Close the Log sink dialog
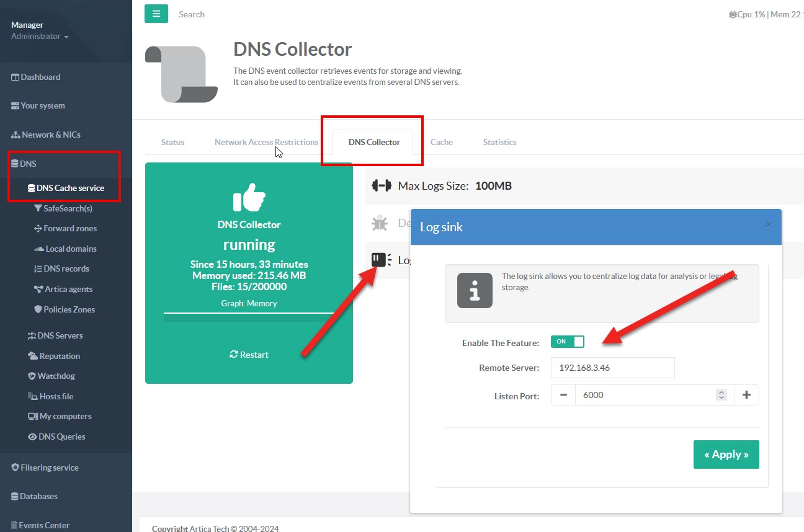 (769, 224)
